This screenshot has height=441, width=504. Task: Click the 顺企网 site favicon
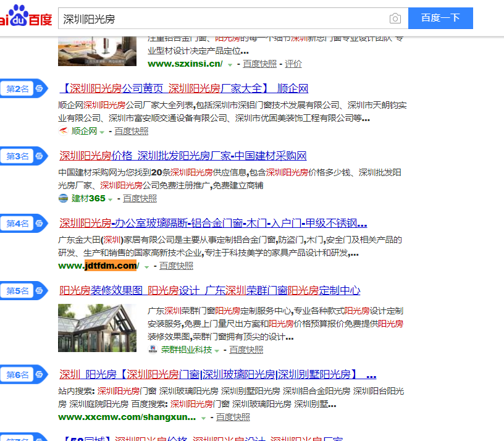point(64,131)
